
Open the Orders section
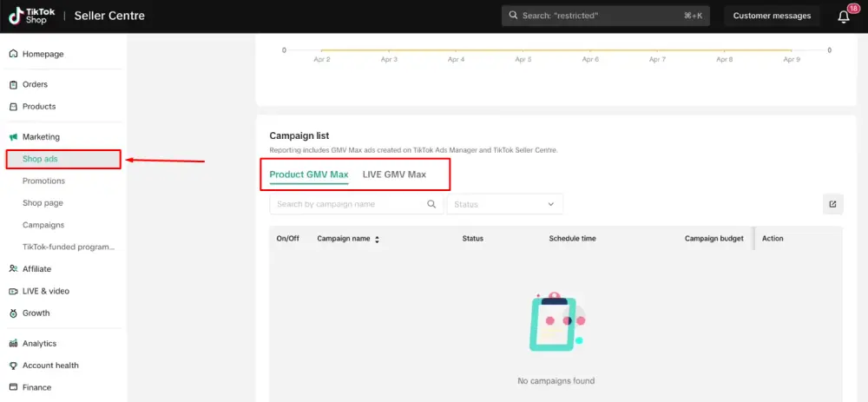point(35,84)
